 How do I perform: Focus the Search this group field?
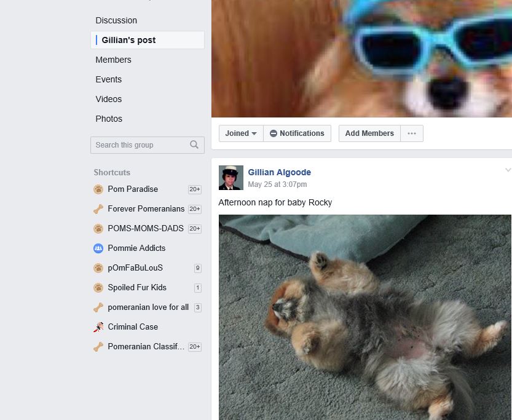148,145
